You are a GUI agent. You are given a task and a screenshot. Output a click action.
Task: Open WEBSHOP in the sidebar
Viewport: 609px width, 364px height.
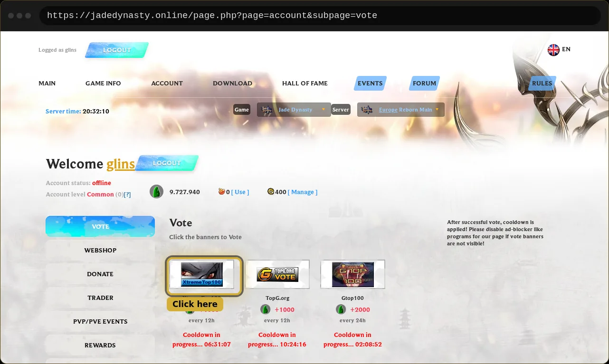pos(100,250)
